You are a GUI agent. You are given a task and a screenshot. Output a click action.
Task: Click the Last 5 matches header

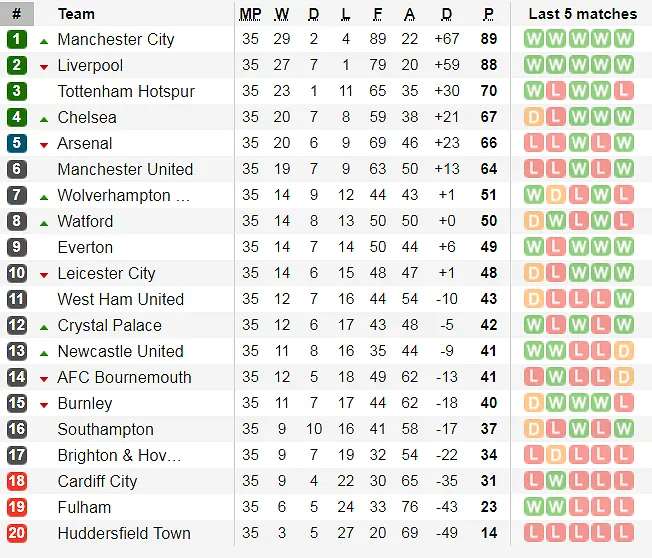(582, 14)
